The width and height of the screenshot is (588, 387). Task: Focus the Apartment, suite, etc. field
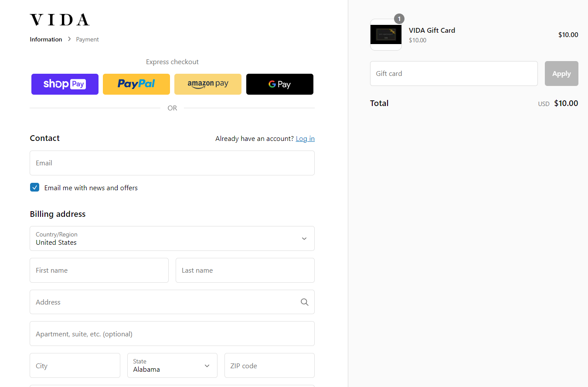172,334
